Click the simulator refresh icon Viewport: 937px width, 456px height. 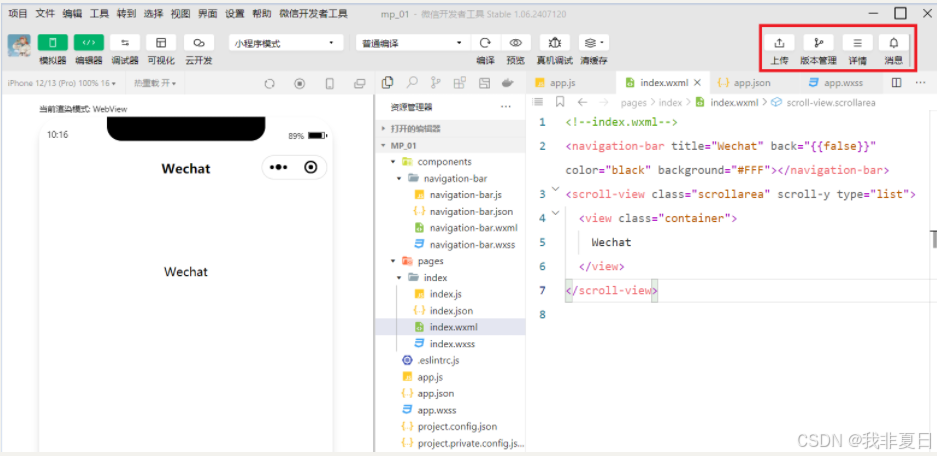(x=269, y=84)
